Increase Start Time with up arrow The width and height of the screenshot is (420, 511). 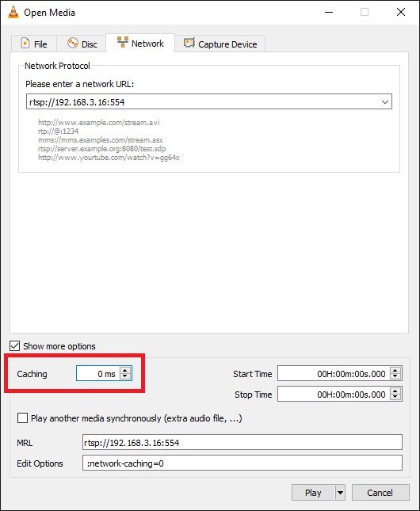(x=395, y=370)
